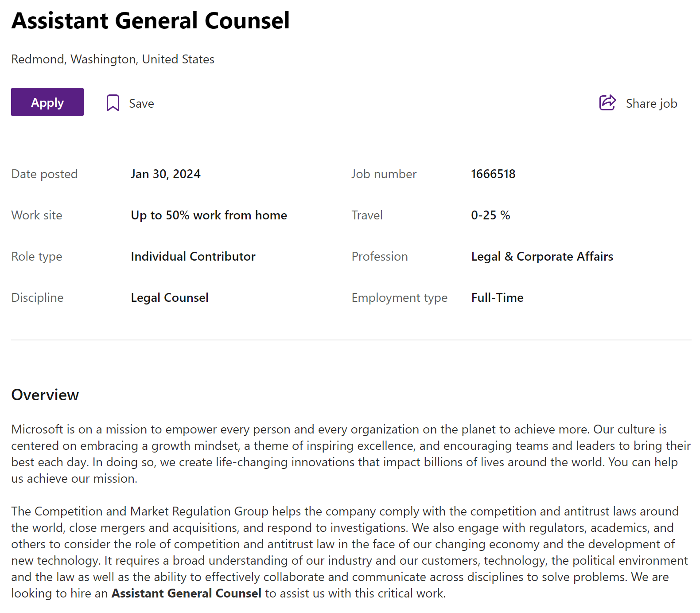This screenshot has width=700, height=613.
Task: Click the Assistant General Counsel page title
Action: pos(151,21)
